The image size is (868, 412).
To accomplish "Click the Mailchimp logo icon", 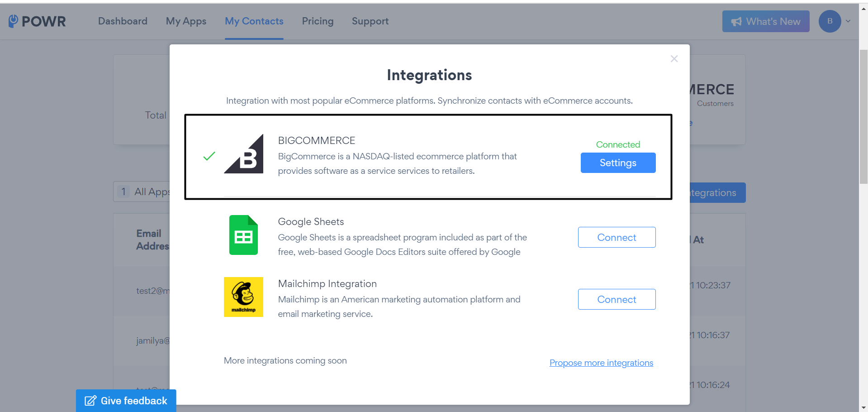I will tap(243, 297).
